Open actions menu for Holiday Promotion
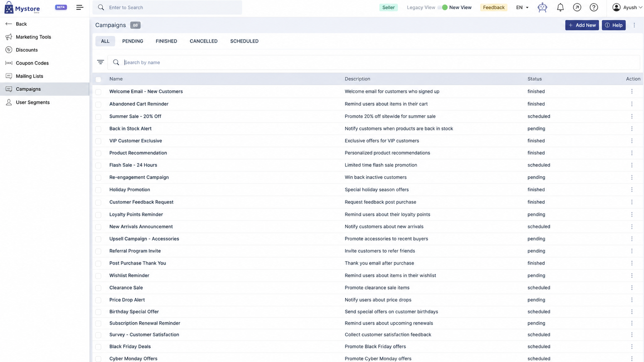This screenshot has width=644, height=362. click(x=632, y=190)
